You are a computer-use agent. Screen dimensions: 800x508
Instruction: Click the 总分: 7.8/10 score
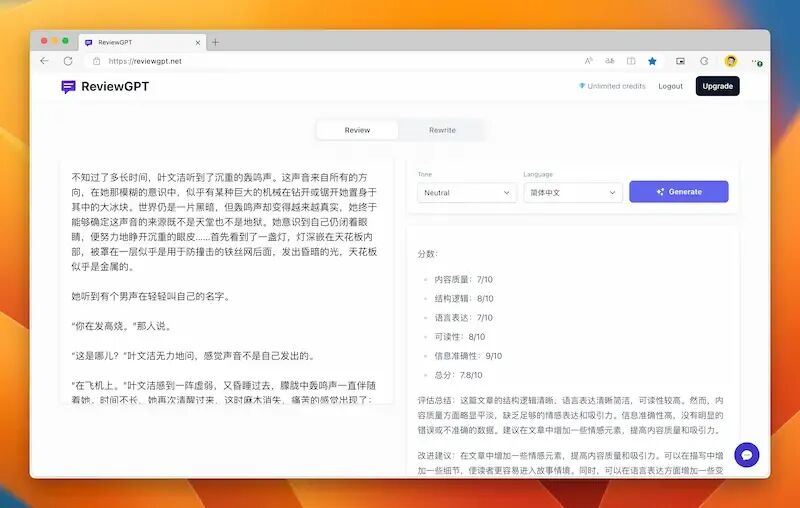pos(458,375)
